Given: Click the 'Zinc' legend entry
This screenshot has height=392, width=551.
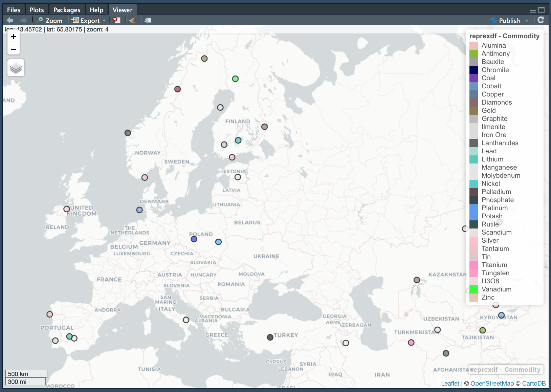Looking at the screenshot, I should tap(488, 297).
